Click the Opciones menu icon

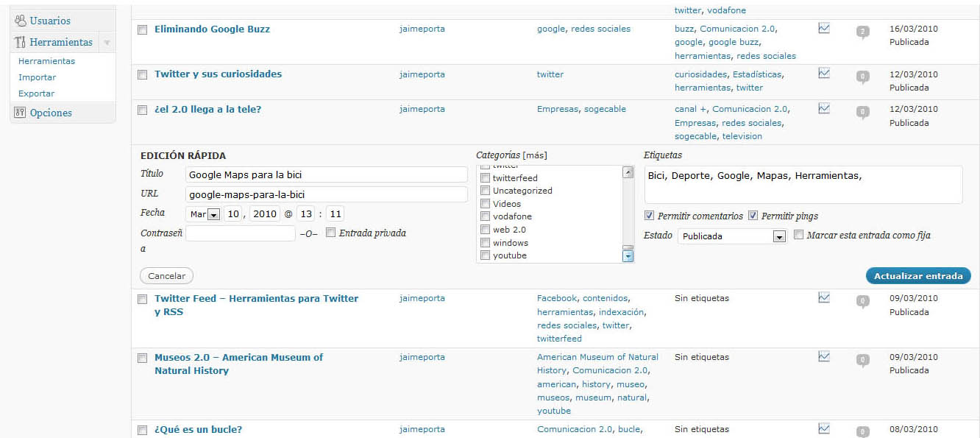20,113
